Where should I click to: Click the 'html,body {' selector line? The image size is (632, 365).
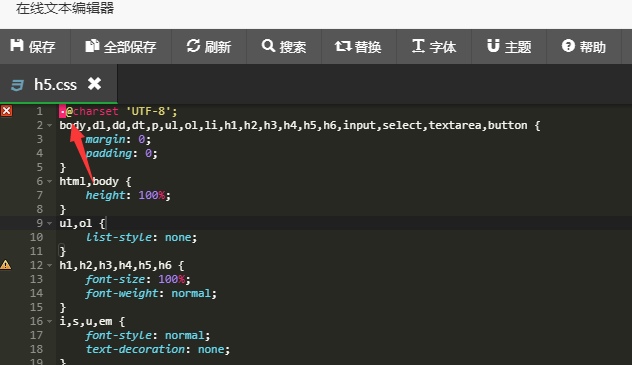point(95,181)
